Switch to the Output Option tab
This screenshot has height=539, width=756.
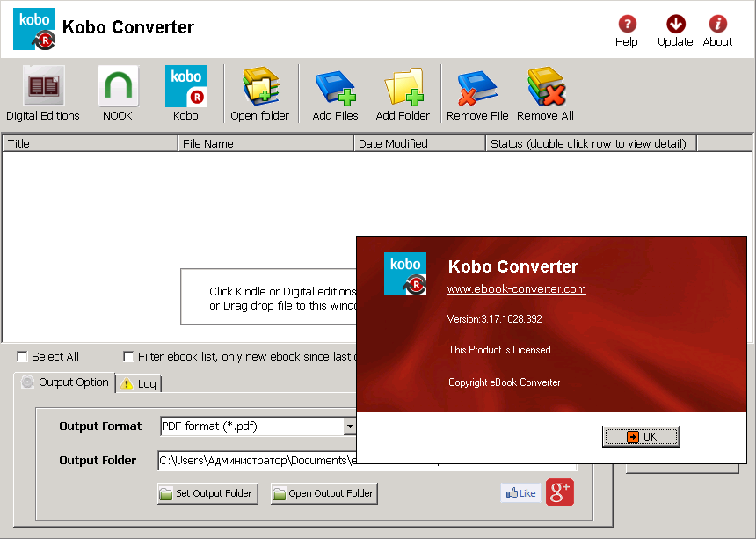pyautogui.click(x=64, y=382)
